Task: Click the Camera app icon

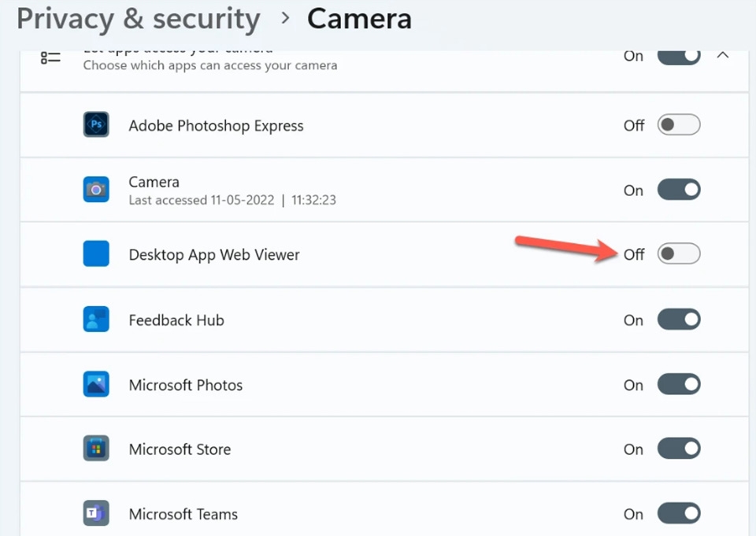Action: pyautogui.click(x=95, y=189)
